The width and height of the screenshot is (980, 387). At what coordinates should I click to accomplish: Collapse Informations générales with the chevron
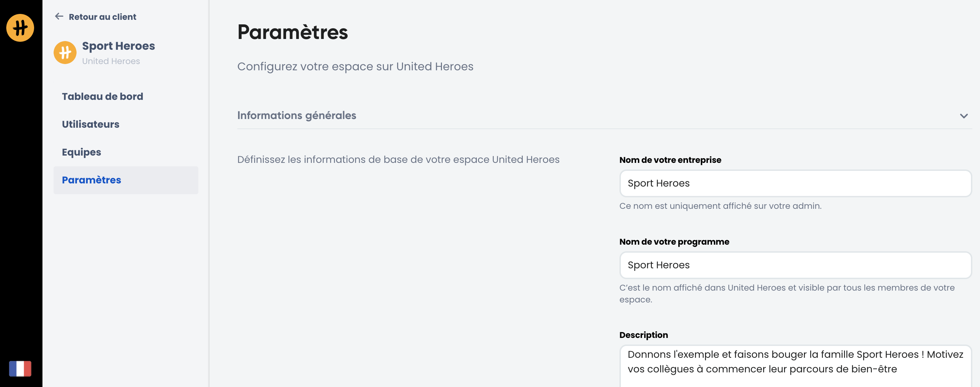coord(963,116)
